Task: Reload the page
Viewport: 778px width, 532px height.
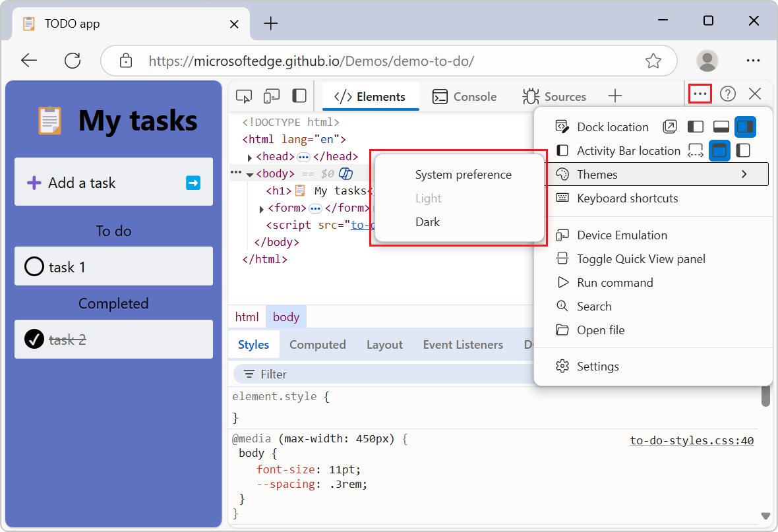Action: point(73,61)
